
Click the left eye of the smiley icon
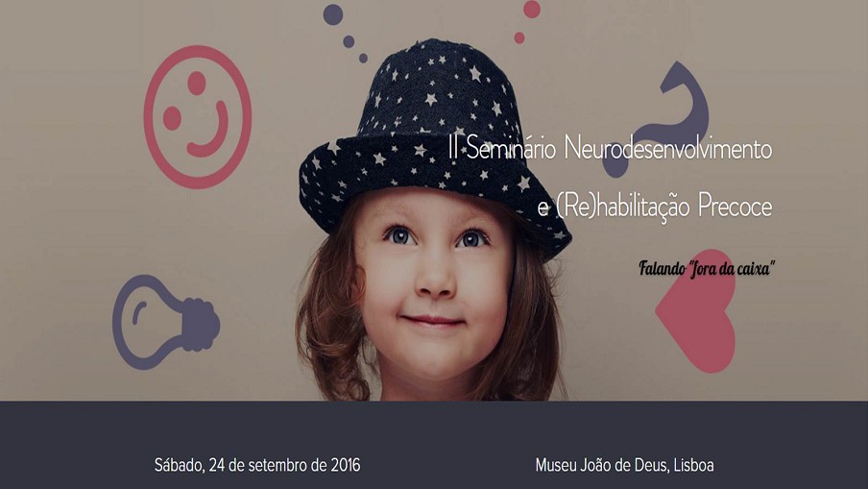click(x=172, y=118)
